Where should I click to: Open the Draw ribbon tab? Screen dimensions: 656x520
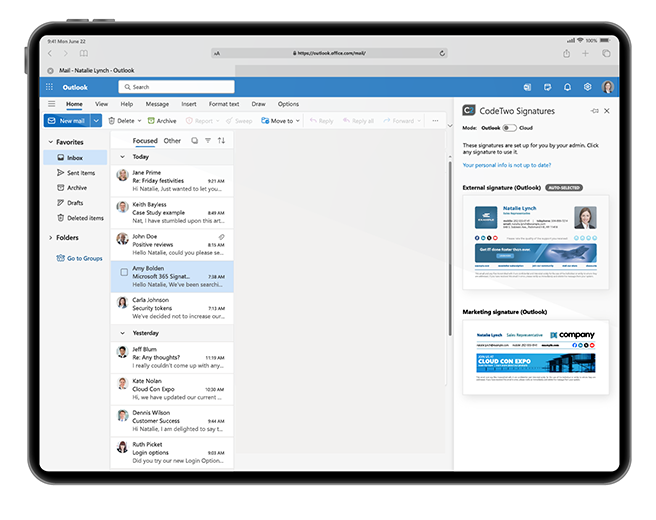(259, 104)
